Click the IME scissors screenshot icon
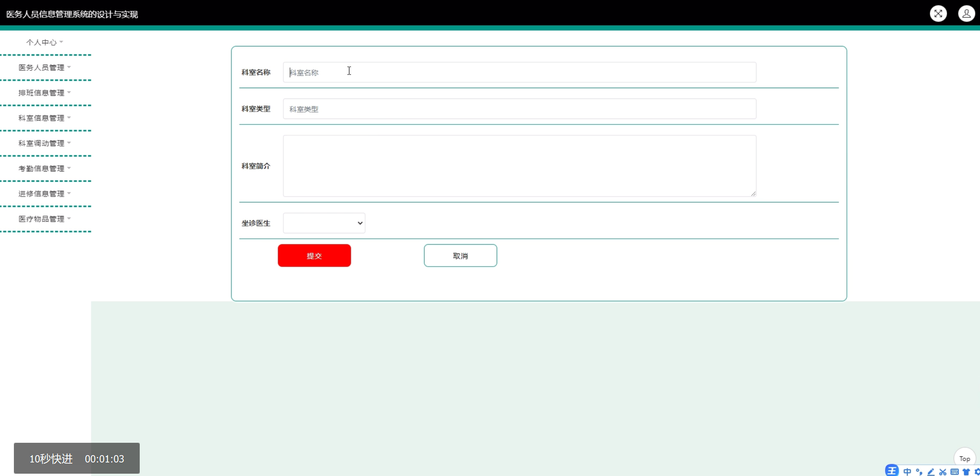The height and width of the screenshot is (476, 980). pos(943,472)
